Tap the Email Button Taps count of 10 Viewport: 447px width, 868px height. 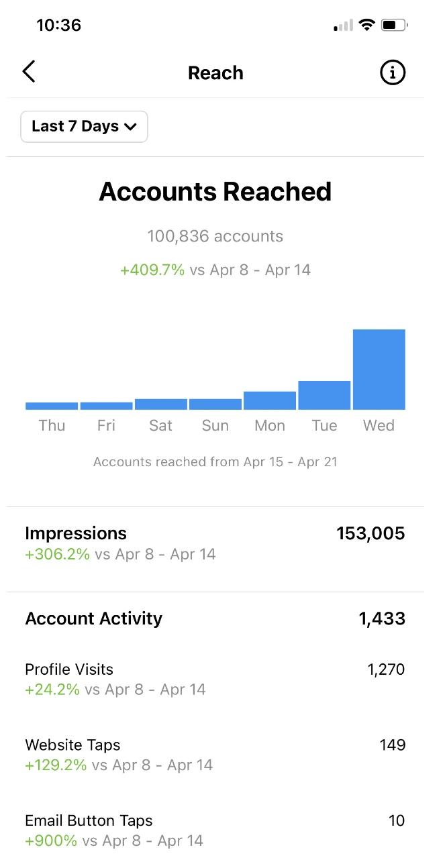(397, 820)
